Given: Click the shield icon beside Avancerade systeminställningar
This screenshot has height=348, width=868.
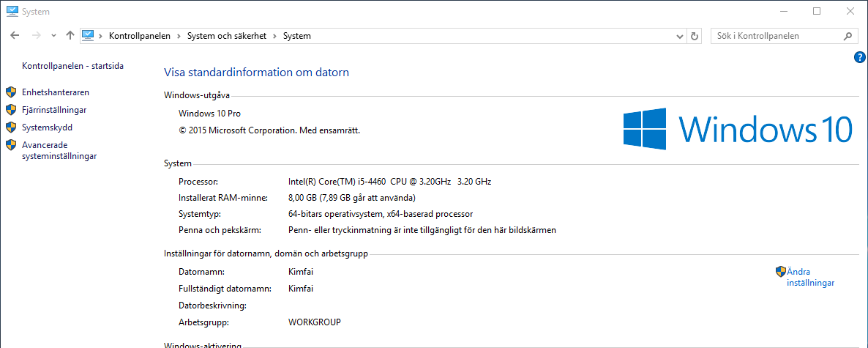Looking at the screenshot, I should click(10, 145).
